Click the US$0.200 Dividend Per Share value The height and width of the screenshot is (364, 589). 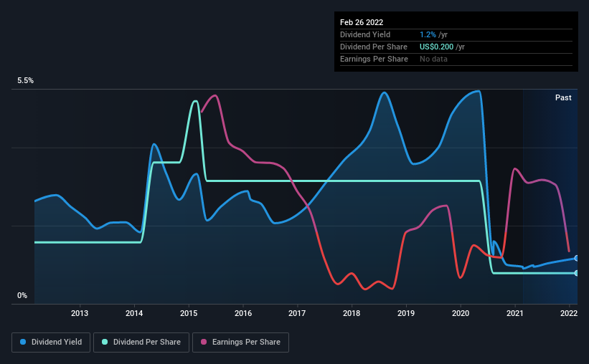(436, 47)
